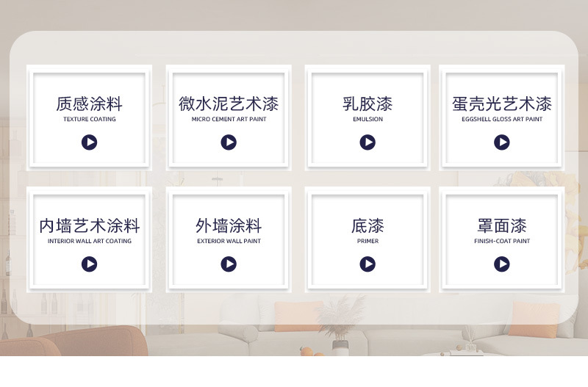The image size is (588, 387).
Task: Click the play icon under Interior Wall Art Coating
Action: coord(89,264)
